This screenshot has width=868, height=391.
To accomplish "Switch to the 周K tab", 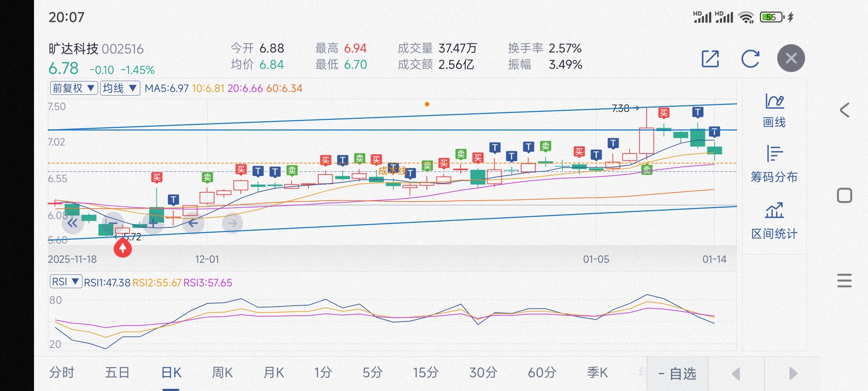I will (222, 373).
